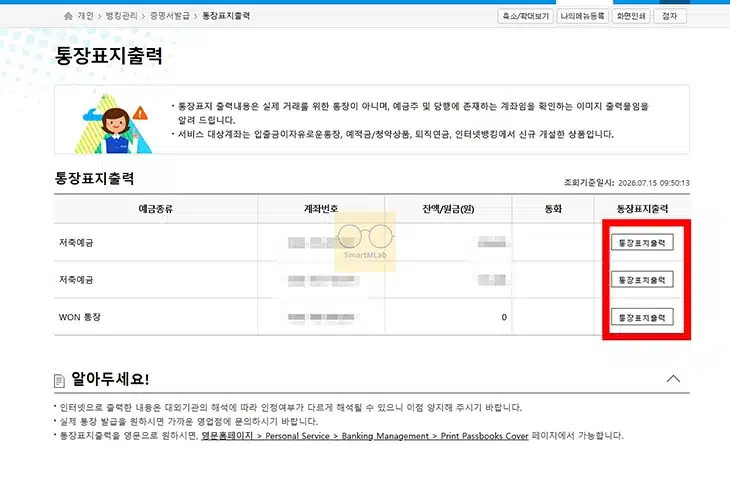Click the 화면인쇄 button

tap(631, 16)
